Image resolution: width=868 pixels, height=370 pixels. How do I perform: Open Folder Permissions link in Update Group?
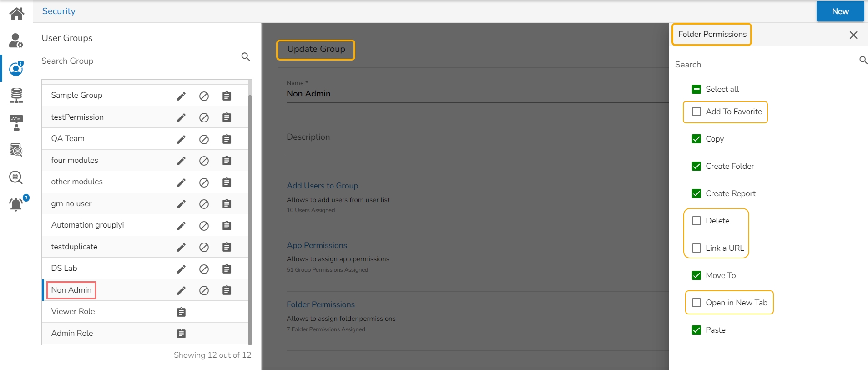321,304
